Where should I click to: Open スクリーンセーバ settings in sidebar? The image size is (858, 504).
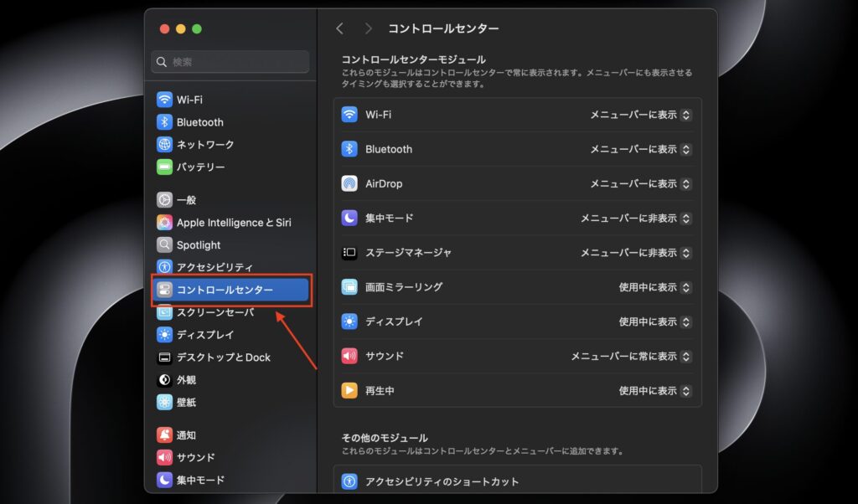231,312
